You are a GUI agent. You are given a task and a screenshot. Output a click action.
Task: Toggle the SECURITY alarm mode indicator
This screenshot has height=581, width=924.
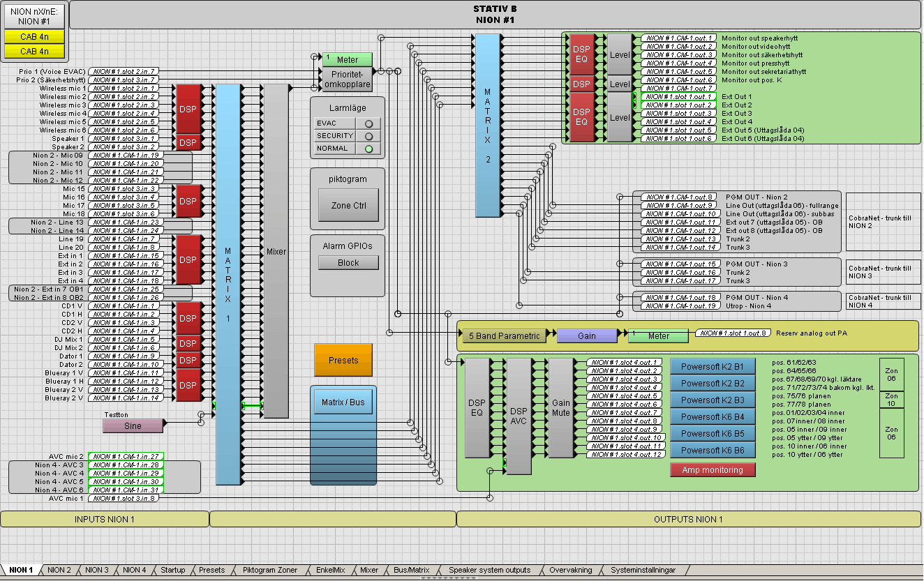[368, 136]
